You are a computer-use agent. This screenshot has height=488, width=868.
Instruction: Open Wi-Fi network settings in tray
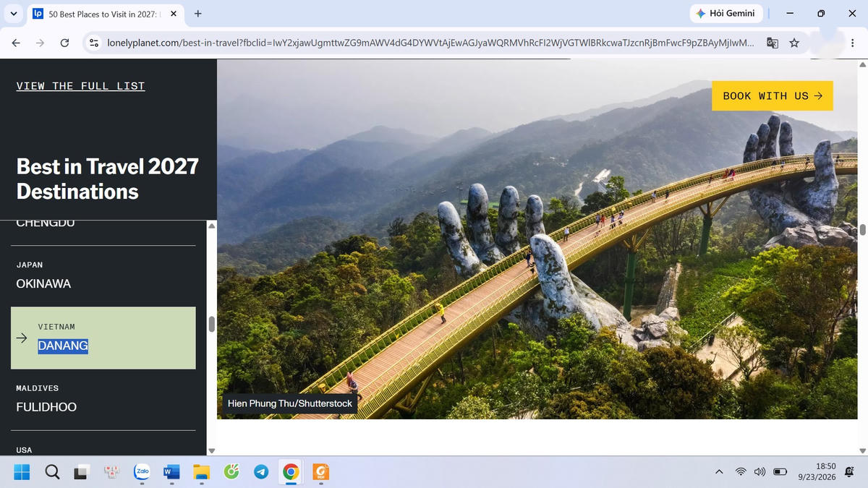coord(741,472)
